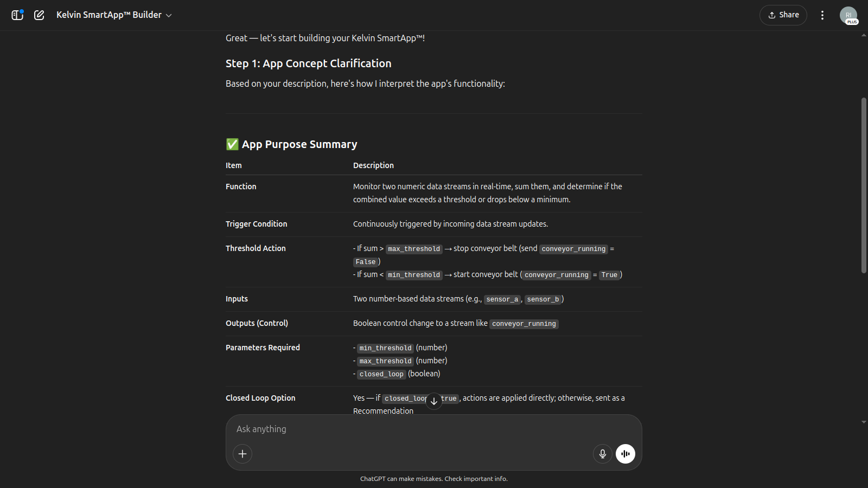Click the Kelvin SmartApp Builder title
Screen dimensions: 868x488
(x=108, y=15)
